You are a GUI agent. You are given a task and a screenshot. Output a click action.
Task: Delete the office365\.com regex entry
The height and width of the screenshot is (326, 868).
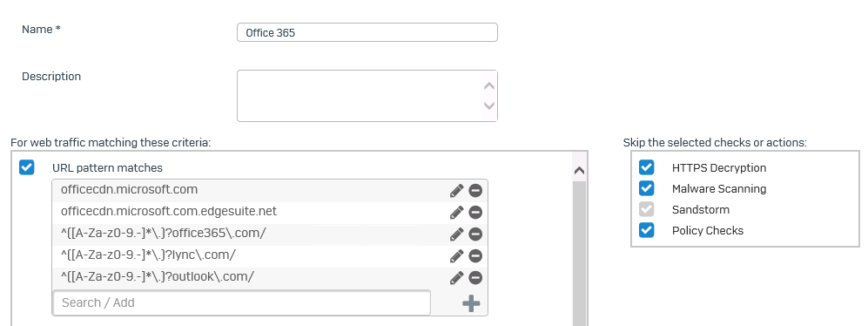[x=475, y=234]
